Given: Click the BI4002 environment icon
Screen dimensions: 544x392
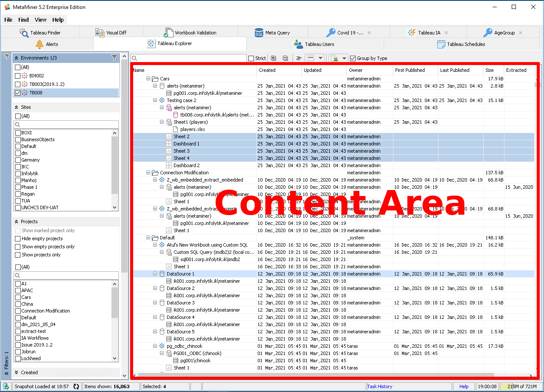Looking at the screenshot, I should (25, 76).
